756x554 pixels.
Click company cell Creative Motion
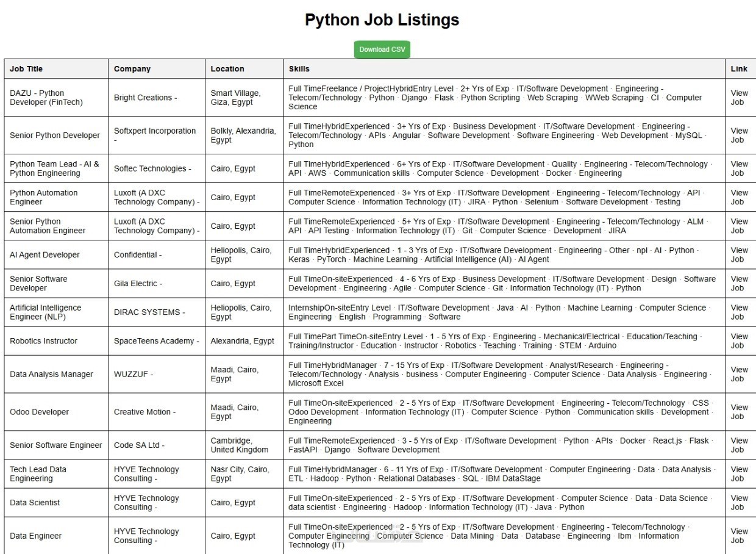[157, 412]
